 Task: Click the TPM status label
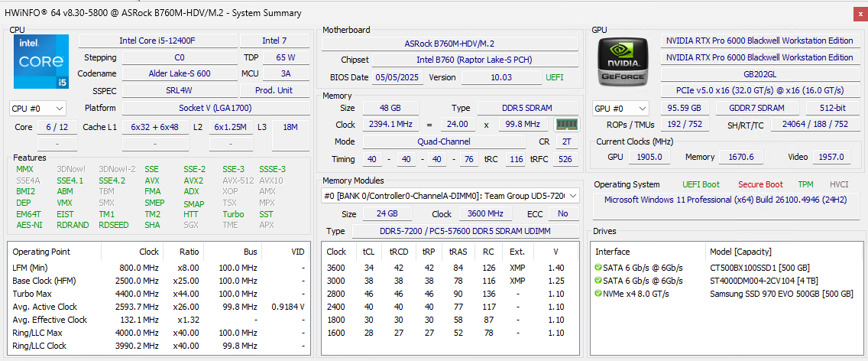(x=805, y=184)
